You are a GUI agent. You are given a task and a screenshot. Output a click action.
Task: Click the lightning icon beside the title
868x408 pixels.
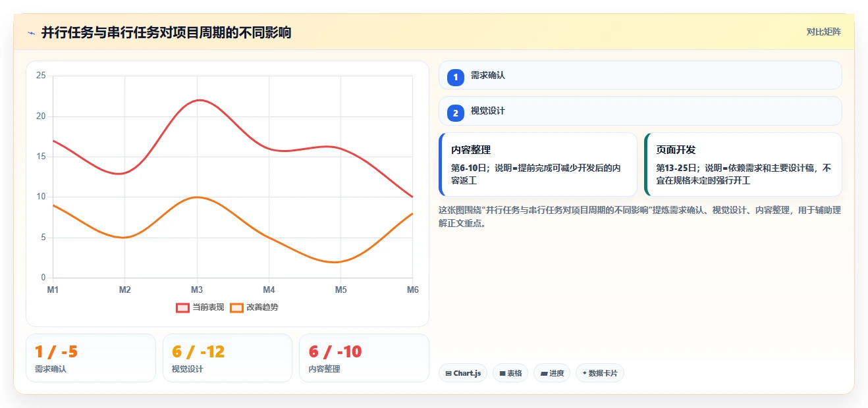pyautogui.click(x=31, y=32)
